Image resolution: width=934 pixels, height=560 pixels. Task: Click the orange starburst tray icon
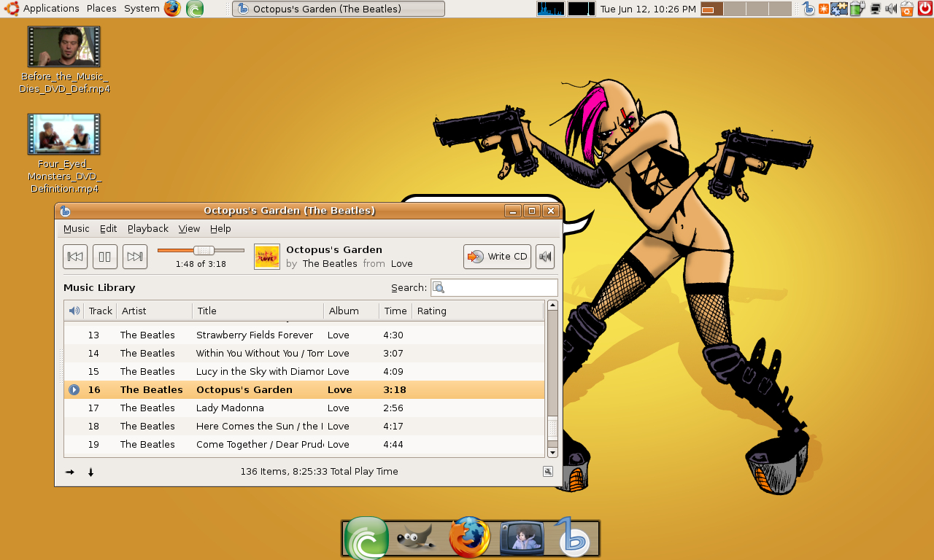[823, 9]
